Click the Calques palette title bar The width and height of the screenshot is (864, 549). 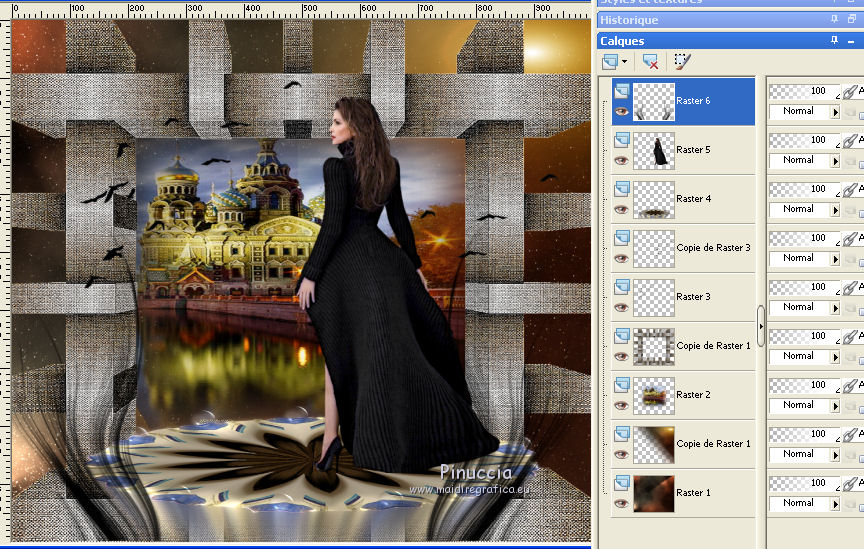pyautogui.click(x=730, y=41)
